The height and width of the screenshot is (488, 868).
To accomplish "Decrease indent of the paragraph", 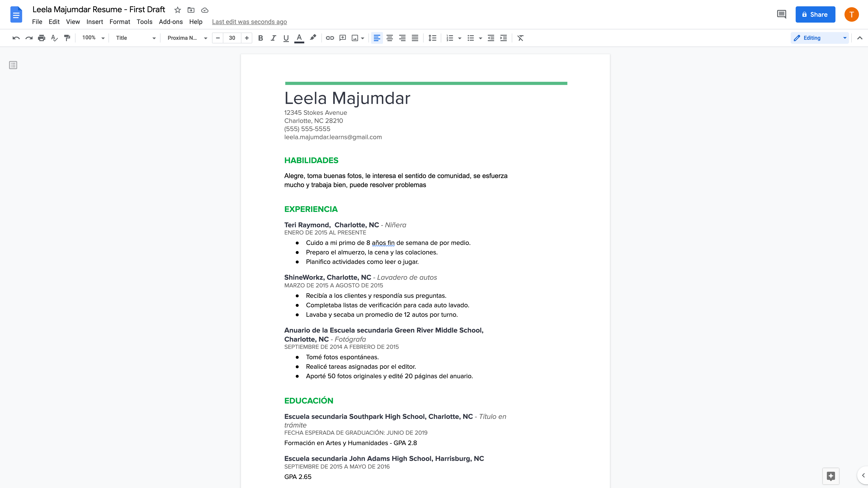I will [x=491, y=38].
